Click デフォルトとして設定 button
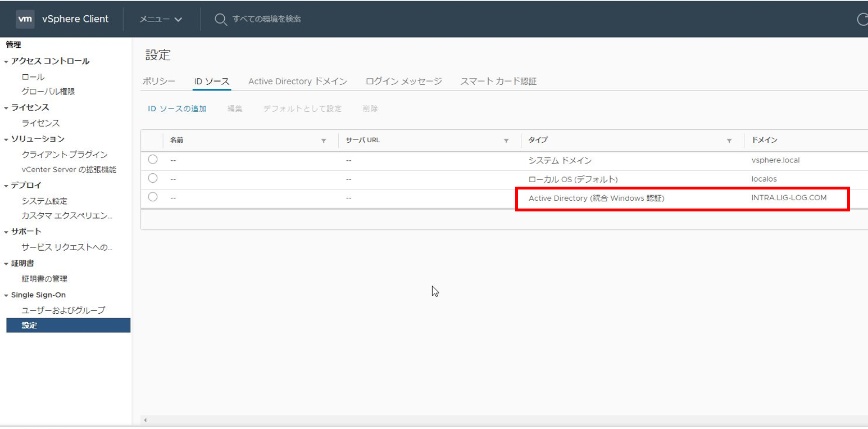This screenshot has height=429, width=868. 302,109
